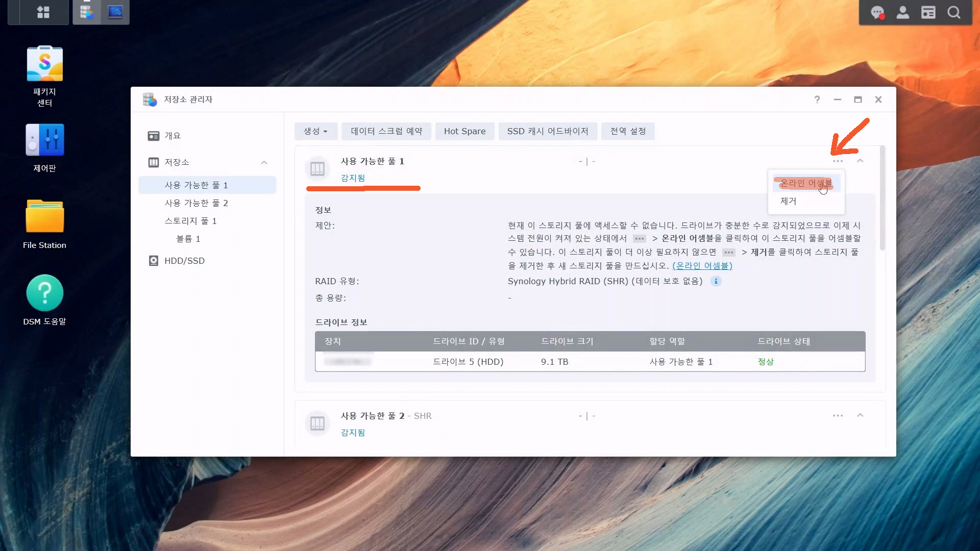Click the notifications chat bubble icon
This screenshot has width=980, height=551.
(877, 12)
